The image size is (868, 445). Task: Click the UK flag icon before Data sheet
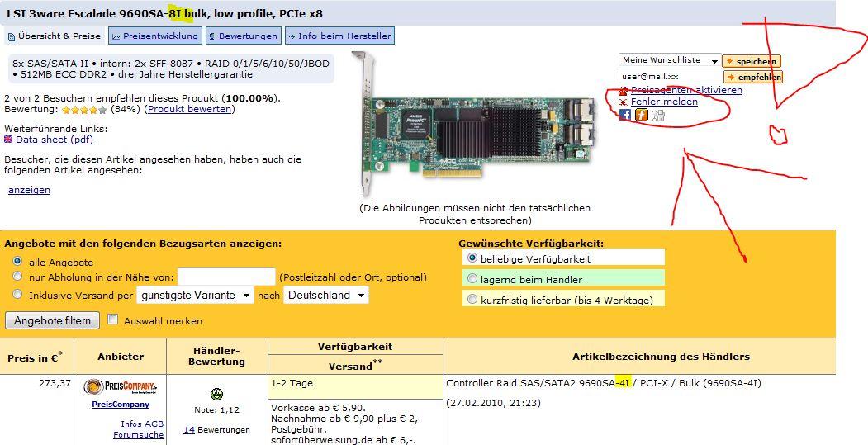coord(8,140)
